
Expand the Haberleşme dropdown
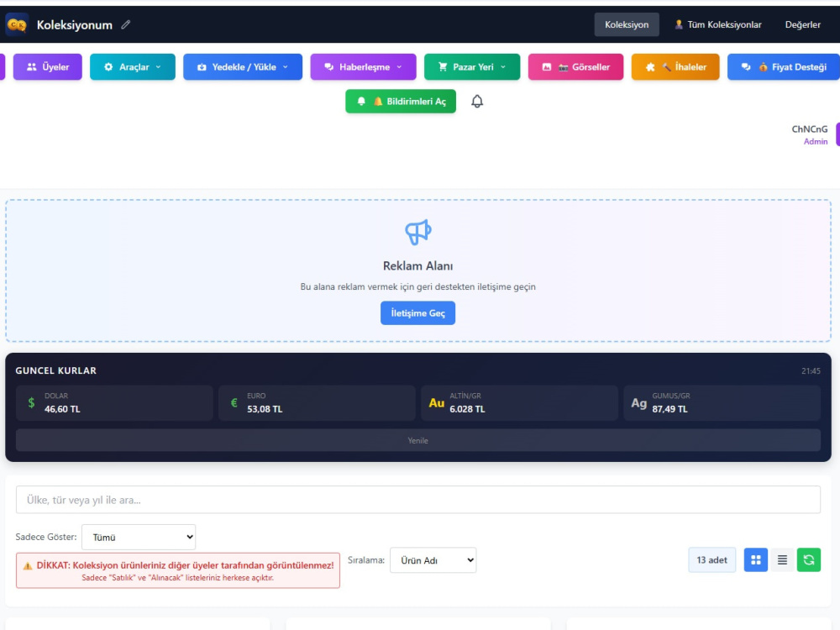[363, 67]
